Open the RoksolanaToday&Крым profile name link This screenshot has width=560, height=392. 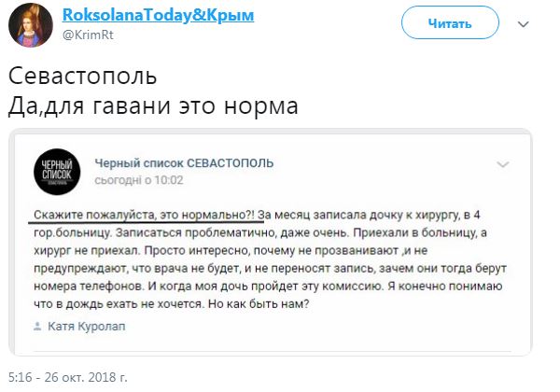(159, 15)
